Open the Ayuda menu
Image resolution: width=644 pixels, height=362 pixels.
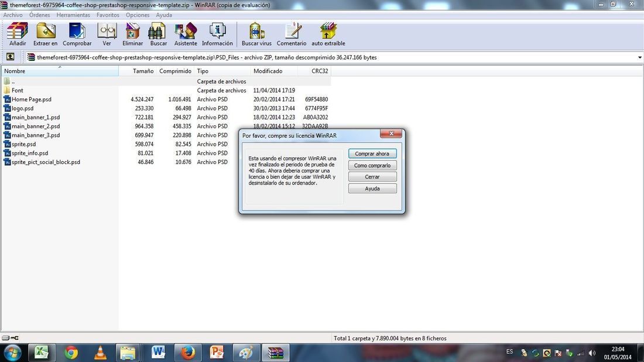[164, 15]
